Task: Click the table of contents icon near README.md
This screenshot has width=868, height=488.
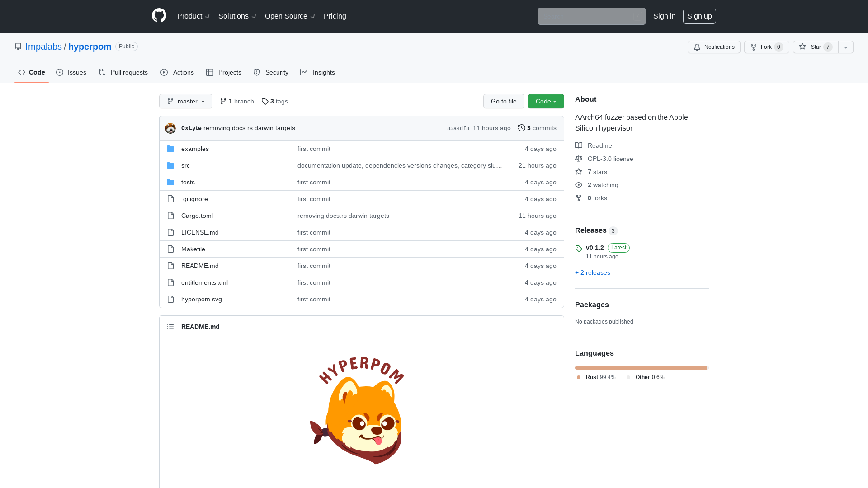Action: coord(170,326)
